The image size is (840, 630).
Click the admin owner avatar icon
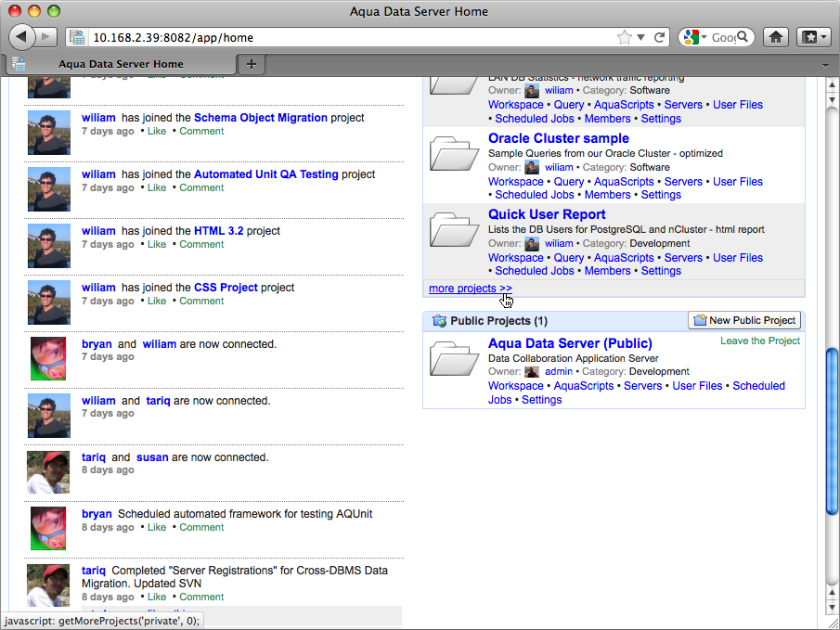pos(532,372)
